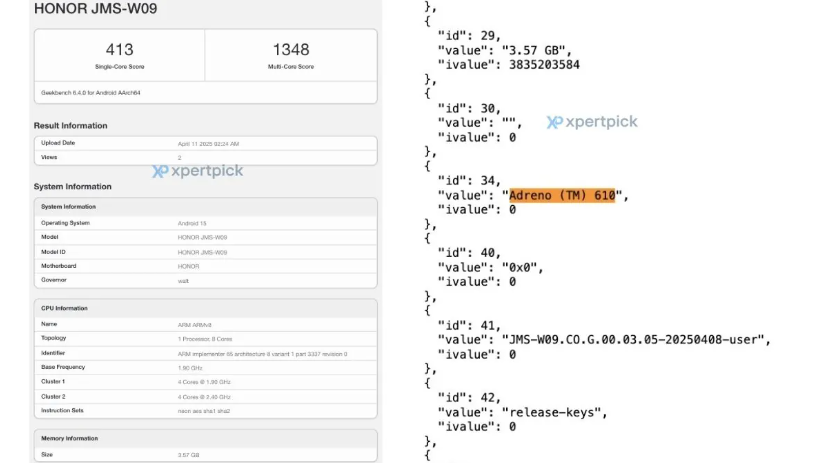Screen dimensions: 817x463
Task: Click the Model ID row value
Action: [x=202, y=252]
